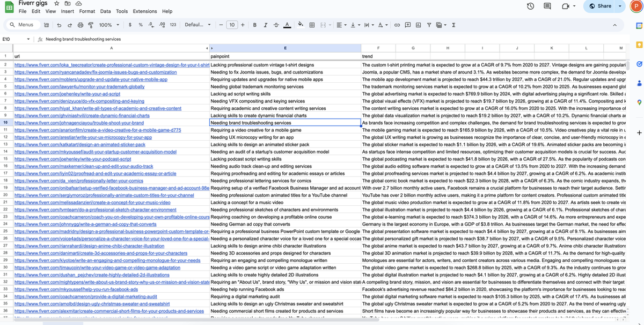Decrease decimal places

(151, 25)
